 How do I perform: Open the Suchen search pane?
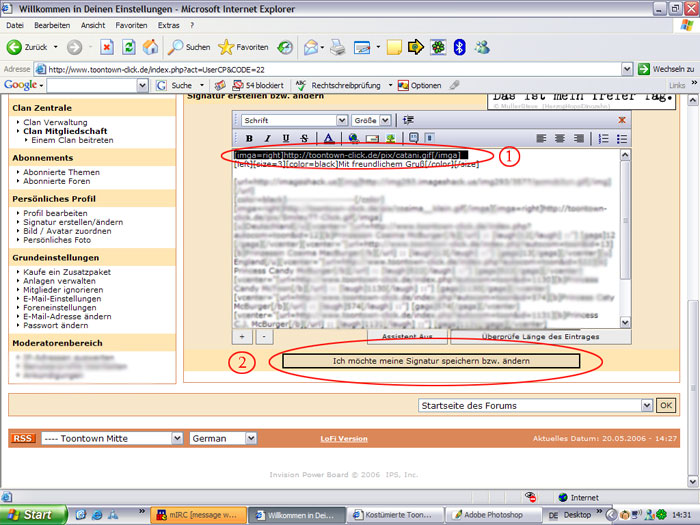(x=188, y=47)
